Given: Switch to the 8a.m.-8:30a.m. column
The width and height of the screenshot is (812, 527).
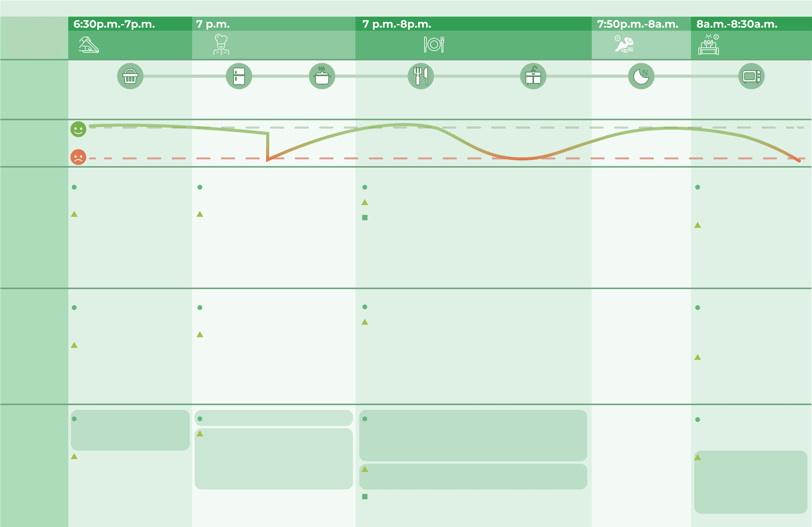Looking at the screenshot, I should [x=737, y=24].
